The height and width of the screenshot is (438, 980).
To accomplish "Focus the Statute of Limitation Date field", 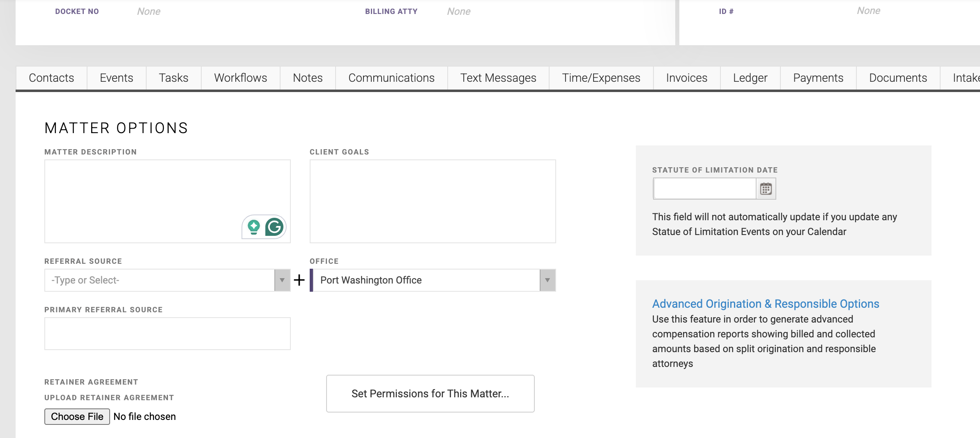I will pos(705,189).
